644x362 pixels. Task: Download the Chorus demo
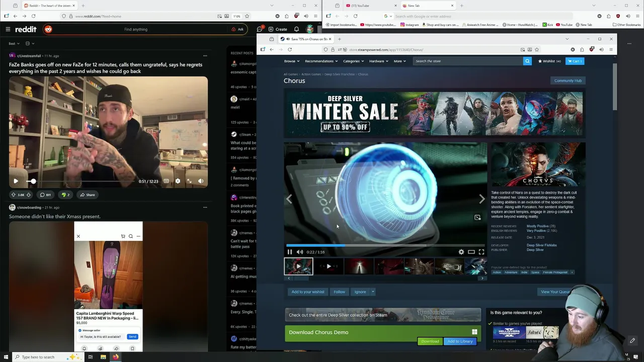tap(430, 341)
